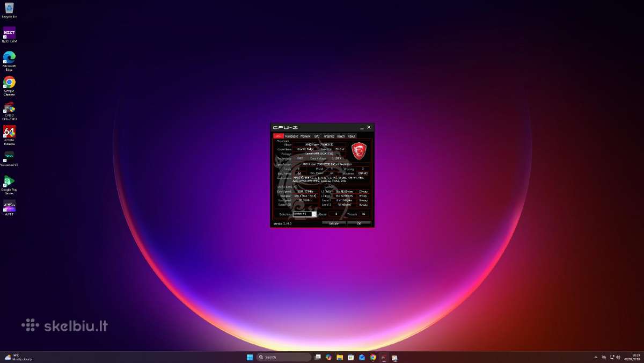Click the Granite Ridge code name value
This screenshot has height=363, width=644.
pyautogui.click(x=305, y=149)
